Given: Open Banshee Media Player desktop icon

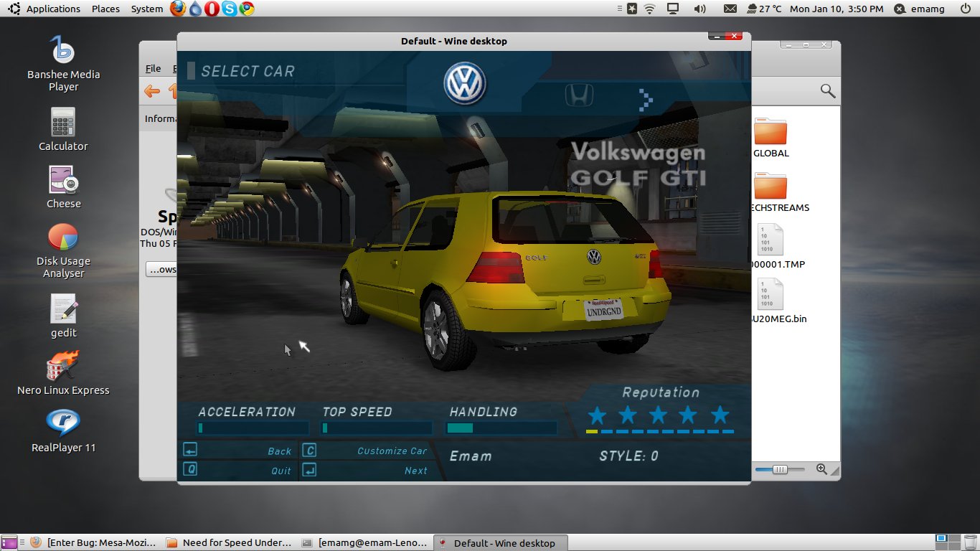Looking at the screenshot, I should (63, 65).
